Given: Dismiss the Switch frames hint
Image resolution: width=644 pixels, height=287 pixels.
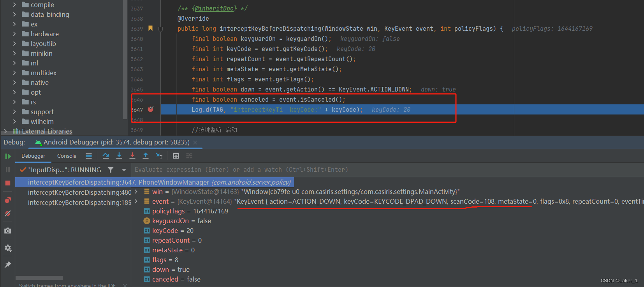Looking at the screenshot, I should [125, 285].
